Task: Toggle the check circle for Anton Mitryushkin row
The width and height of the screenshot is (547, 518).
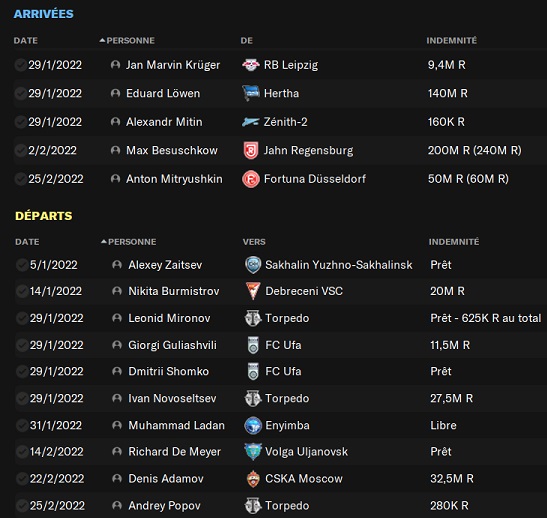Action: (21, 179)
